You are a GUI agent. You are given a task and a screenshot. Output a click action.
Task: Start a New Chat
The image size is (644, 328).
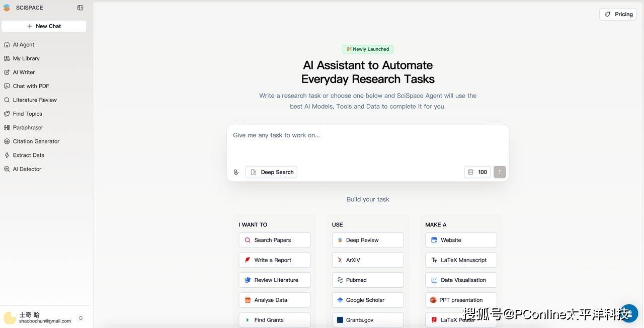[x=44, y=26]
